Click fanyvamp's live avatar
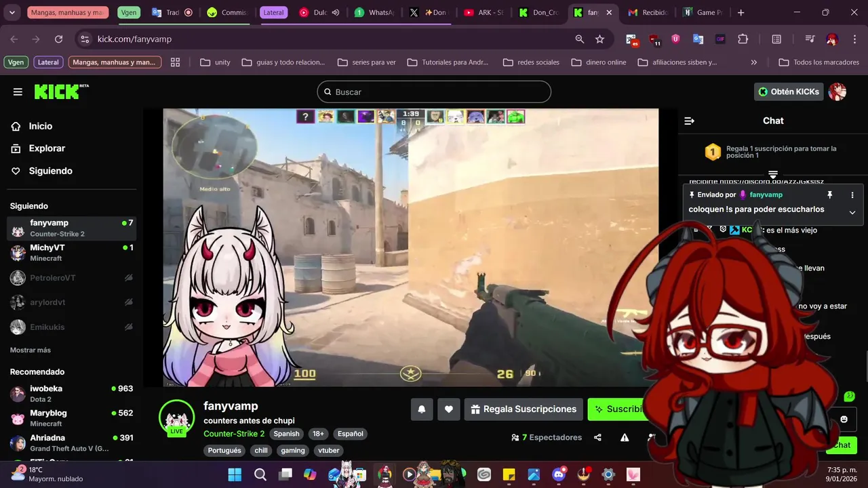 tap(176, 418)
